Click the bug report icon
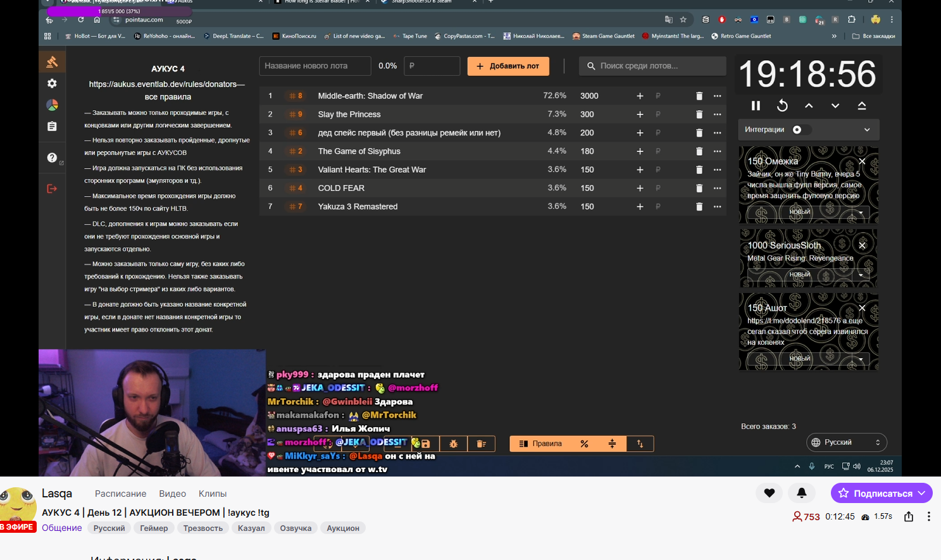This screenshot has width=941, height=560. (x=453, y=444)
